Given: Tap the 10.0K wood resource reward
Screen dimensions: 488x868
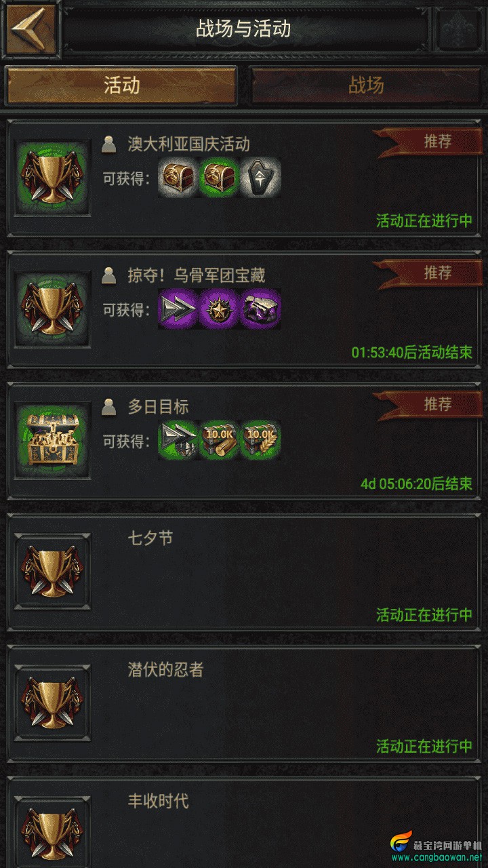Looking at the screenshot, I should click(220, 440).
